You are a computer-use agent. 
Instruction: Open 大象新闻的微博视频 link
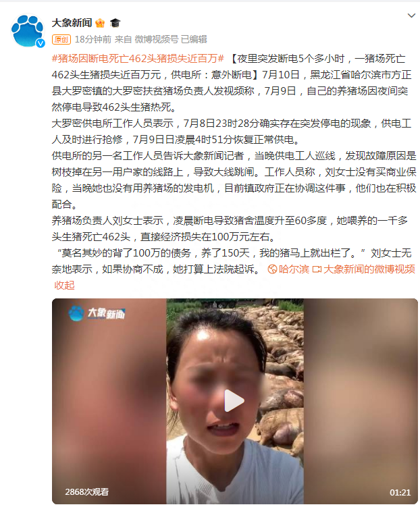click(x=369, y=269)
